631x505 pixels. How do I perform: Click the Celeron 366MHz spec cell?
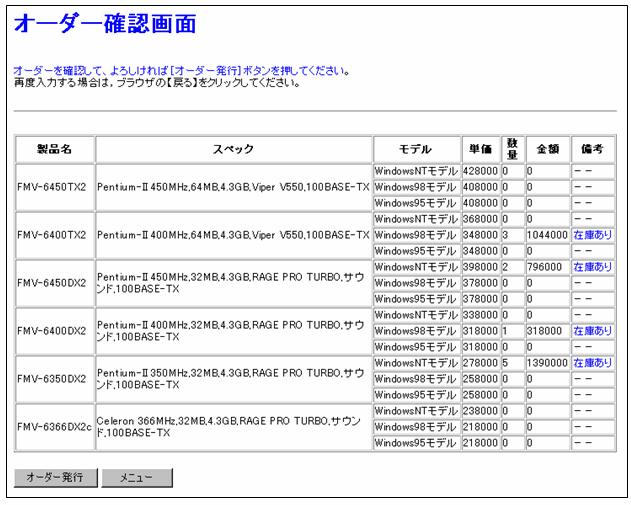(233, 427)
